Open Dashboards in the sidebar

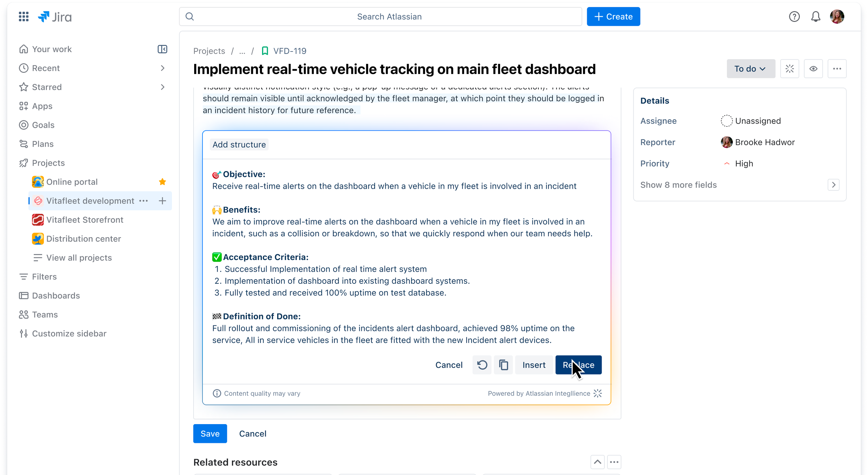[56, 295]
